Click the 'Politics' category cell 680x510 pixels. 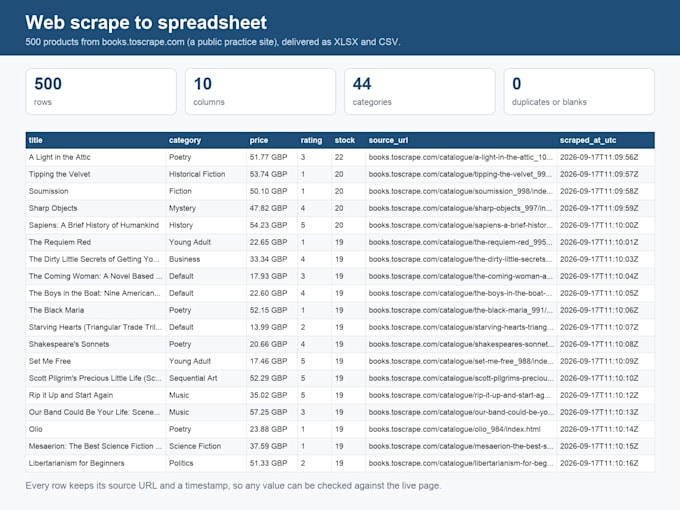pos(181,463)
